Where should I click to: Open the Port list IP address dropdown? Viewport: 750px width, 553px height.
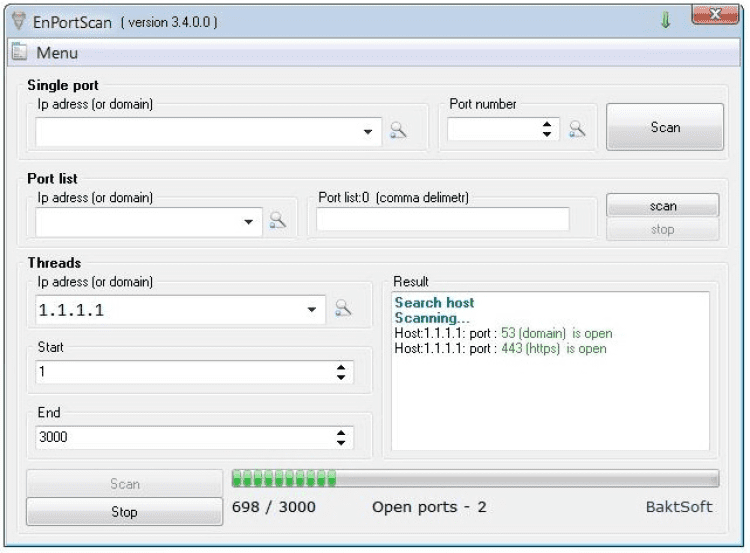pyautogui.click(x=250, y=221)
